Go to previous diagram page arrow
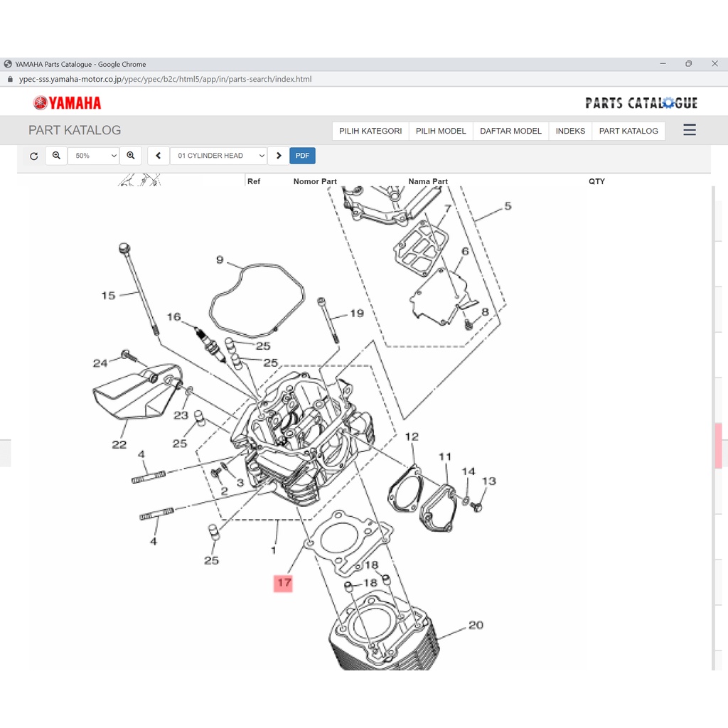The height and width of the screenshot is (728, 728). pyautogui.click(x=158, y=156)
